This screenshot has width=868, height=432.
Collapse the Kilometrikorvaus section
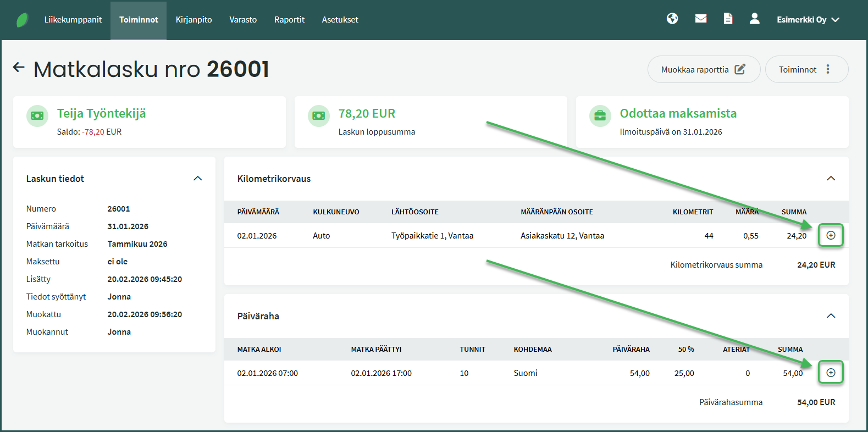click(x=831, y=179)
